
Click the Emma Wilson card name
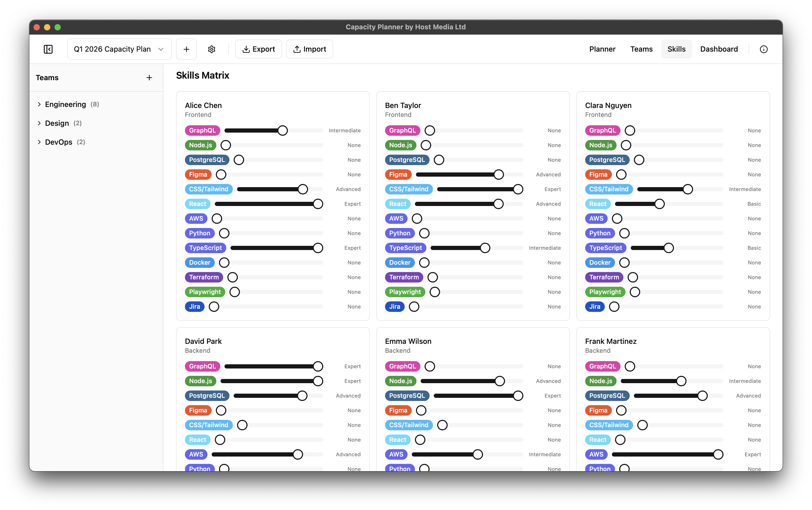(x=408, y=341)
